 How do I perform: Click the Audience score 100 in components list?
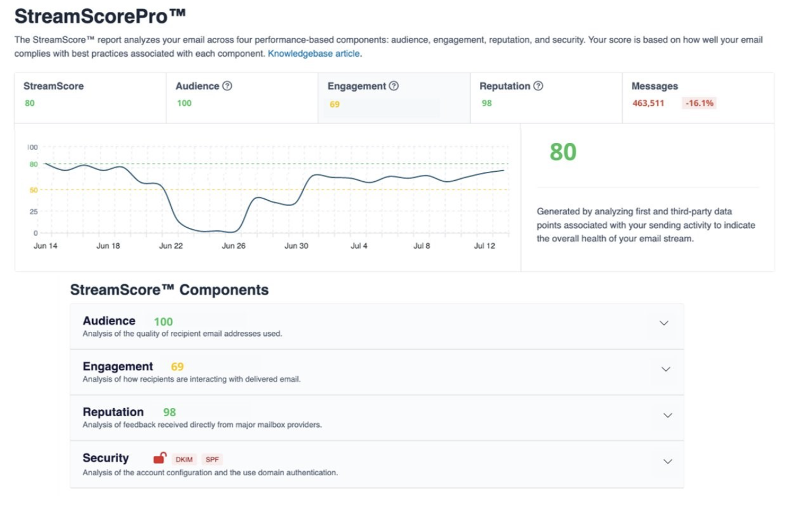tap(163, 322)
